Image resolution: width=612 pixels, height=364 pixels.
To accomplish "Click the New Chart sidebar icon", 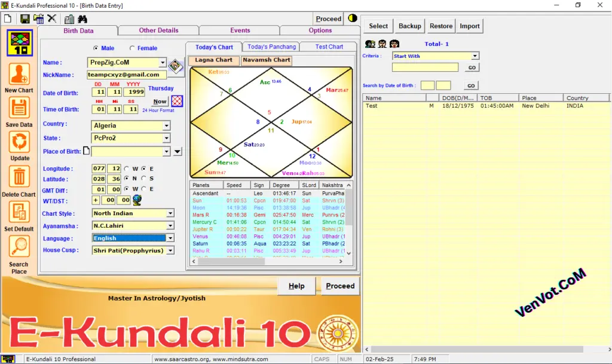I will 19,74.
